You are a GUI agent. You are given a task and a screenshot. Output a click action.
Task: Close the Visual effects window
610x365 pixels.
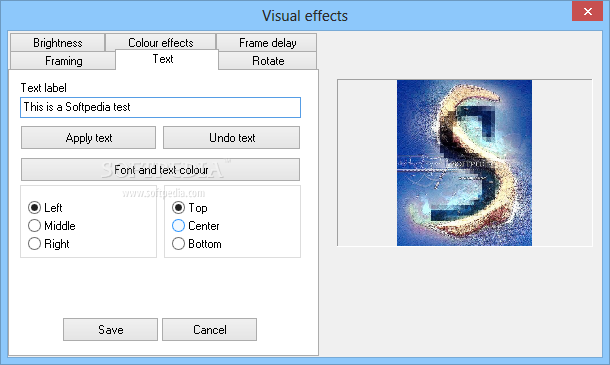tap(587, 11)
